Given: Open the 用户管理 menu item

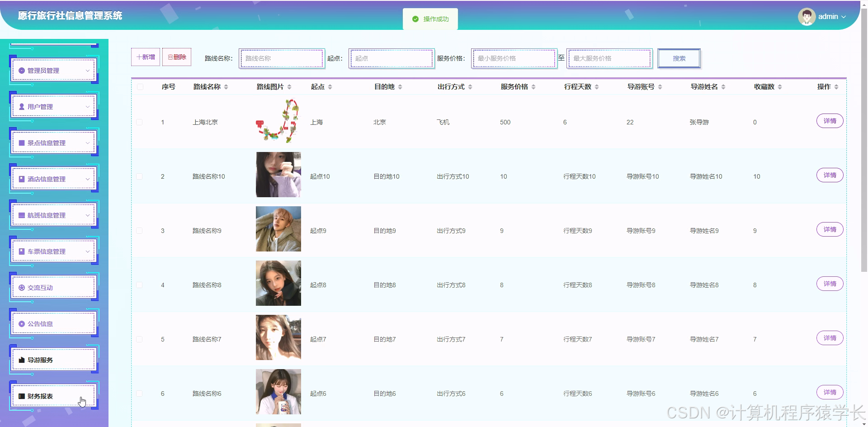Looking at the screenshot, I should click(x=53, y=107).
